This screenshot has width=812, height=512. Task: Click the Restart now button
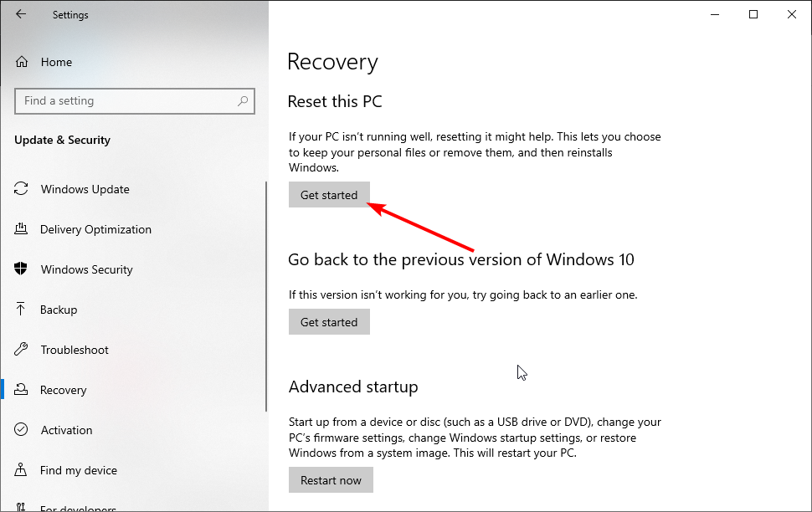(x=331, y=480)
